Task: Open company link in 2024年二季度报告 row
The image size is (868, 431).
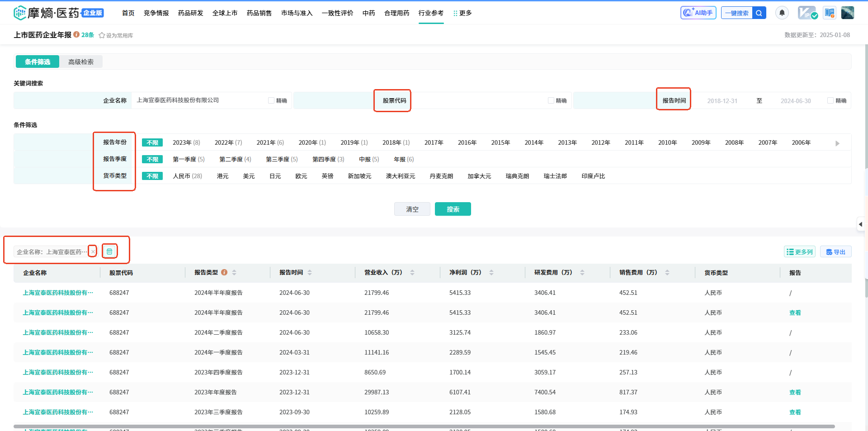Action: coord(58,332)
